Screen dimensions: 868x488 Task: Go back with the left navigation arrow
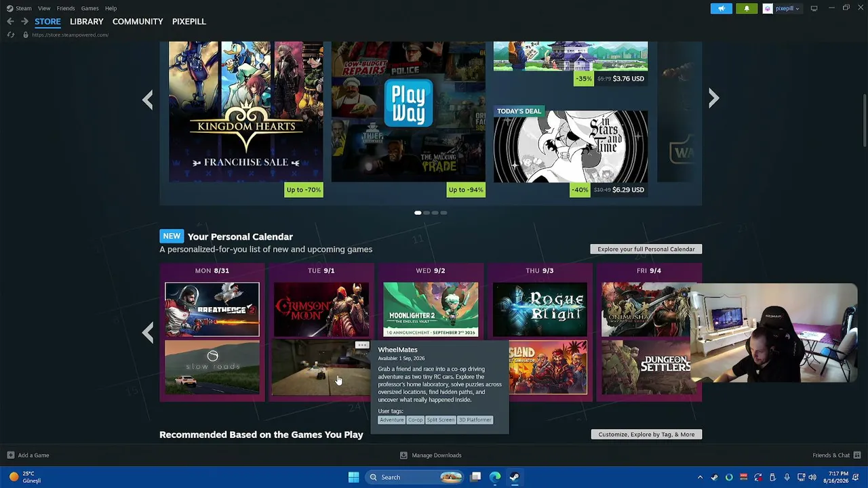coord(10,22)
